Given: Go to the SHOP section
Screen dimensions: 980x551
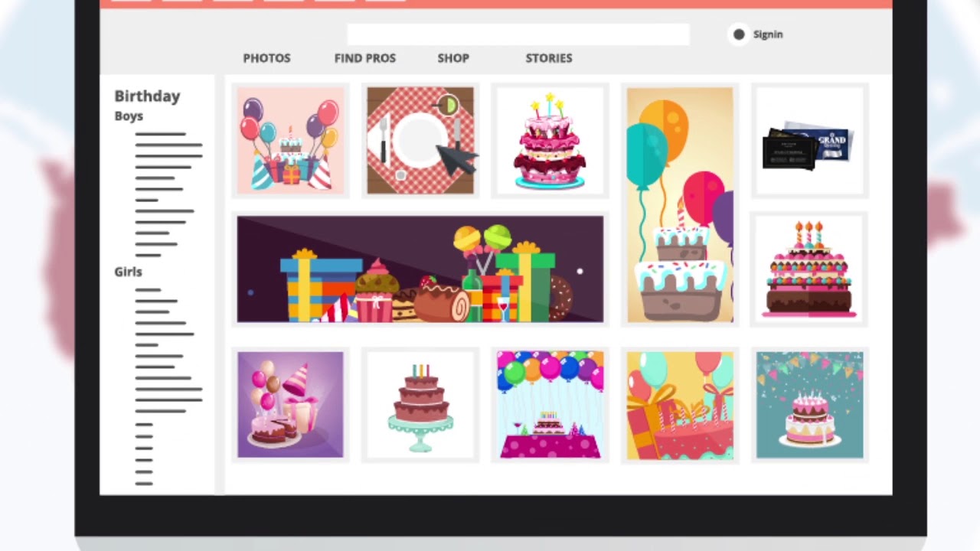Looking at the screenshot, I should coord(453,58).
